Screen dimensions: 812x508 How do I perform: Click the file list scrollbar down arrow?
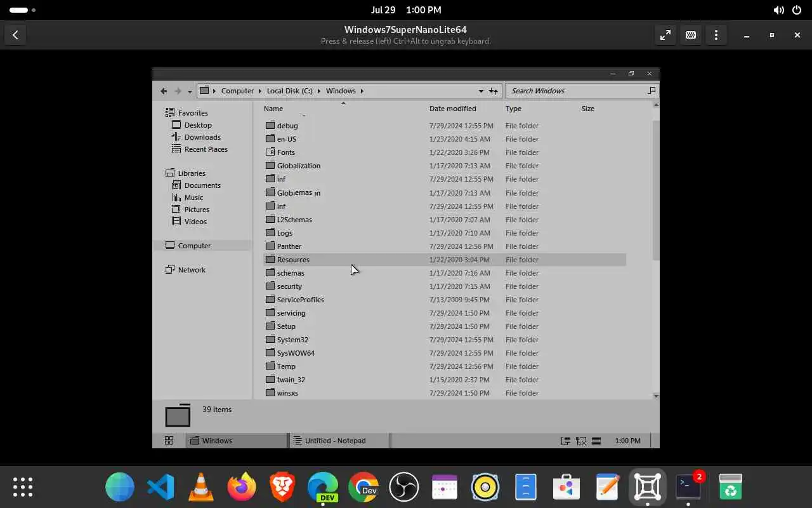[x=656, y=396]
